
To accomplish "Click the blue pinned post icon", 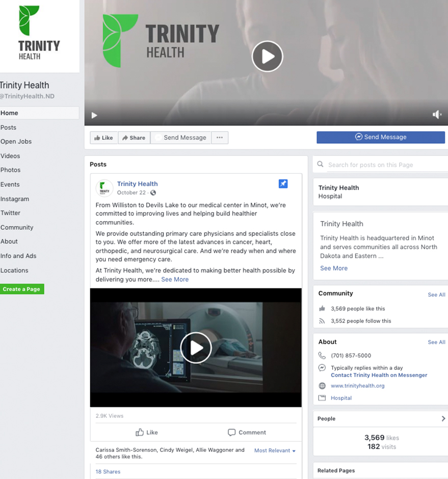I will pyautogui.click(x=283, y=183).
